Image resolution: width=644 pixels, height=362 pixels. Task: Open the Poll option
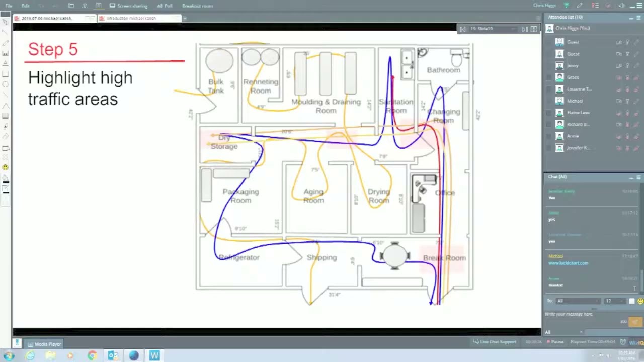click(165, 6)
